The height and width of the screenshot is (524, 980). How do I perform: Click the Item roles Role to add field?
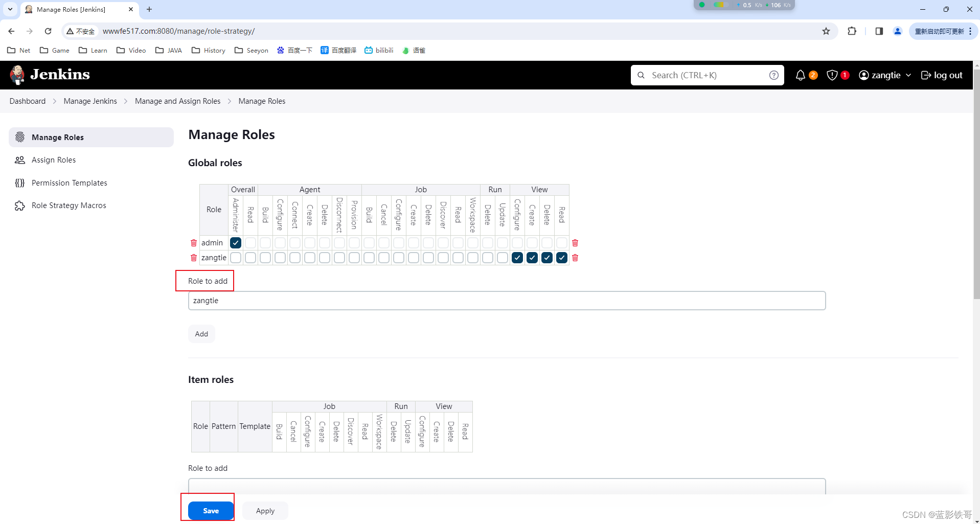tap(507, 486)
